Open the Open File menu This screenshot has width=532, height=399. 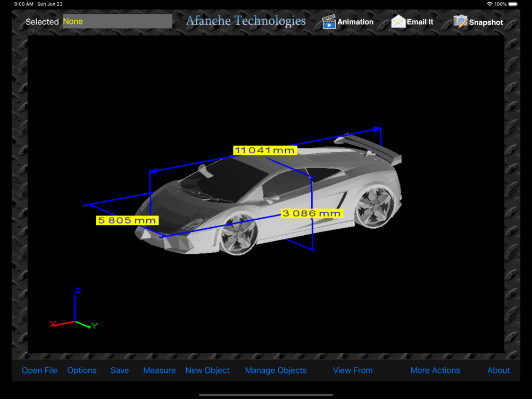point(39,370)
